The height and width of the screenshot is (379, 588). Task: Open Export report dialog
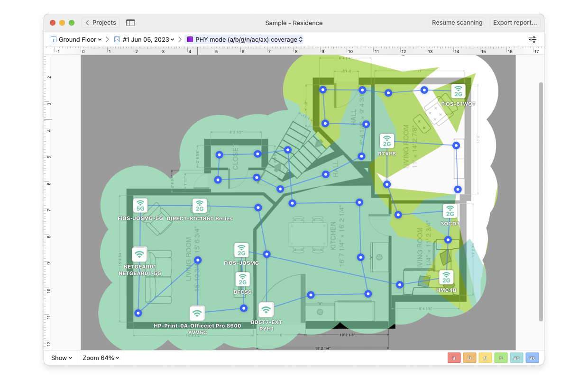tap(515, 23)
